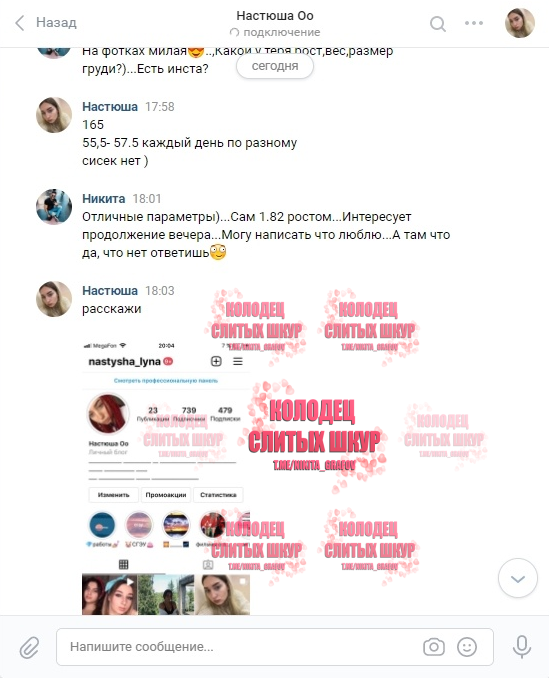549x678 pixels.
Task: Start voice message with microphone icon
Action: 522,647
